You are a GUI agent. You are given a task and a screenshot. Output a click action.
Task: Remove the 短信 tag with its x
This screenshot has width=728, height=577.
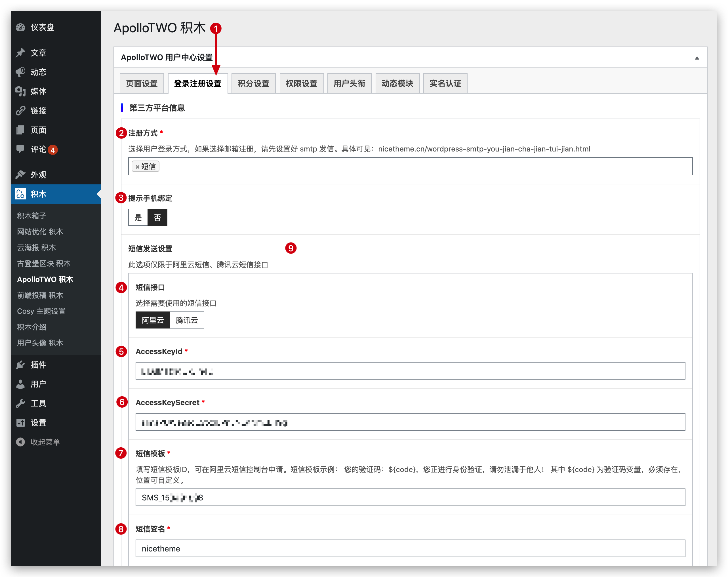(137, 167)
